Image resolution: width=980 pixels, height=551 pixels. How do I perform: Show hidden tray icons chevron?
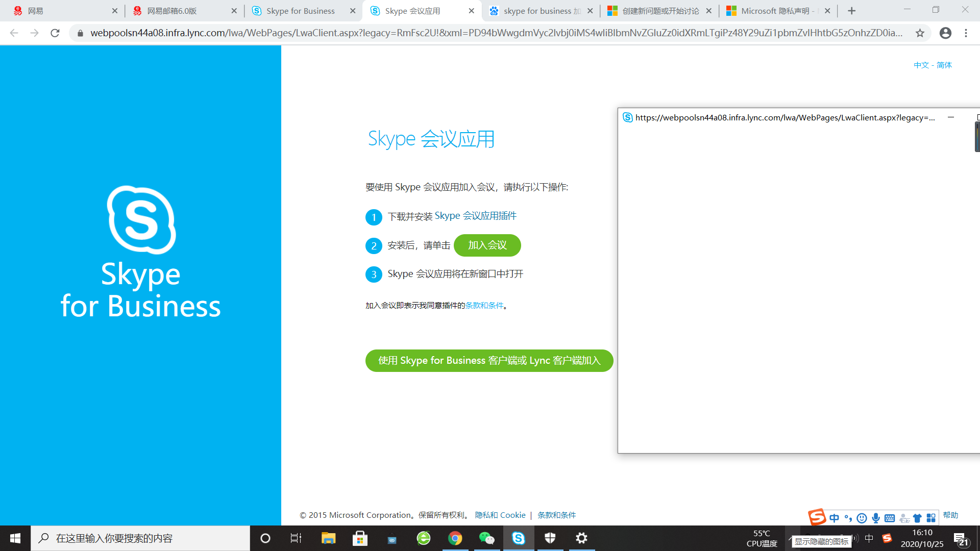[x=790, y=538]
